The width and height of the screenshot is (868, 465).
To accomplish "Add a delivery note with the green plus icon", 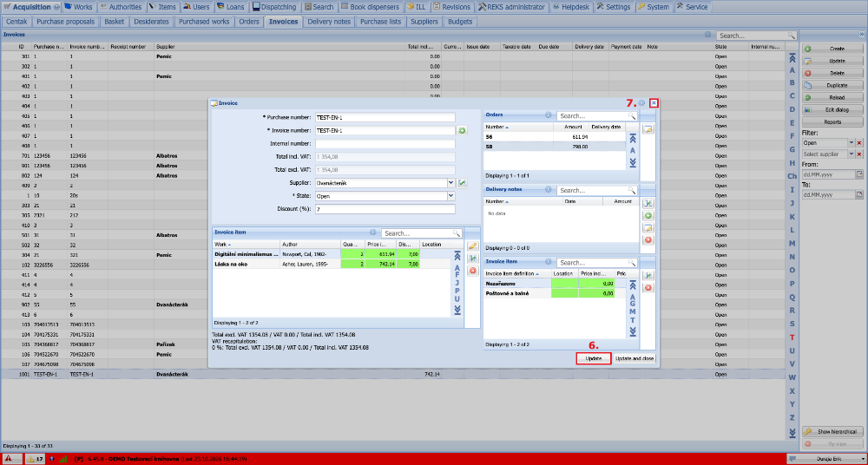I will pyautogui.click(x=648, y=215).
